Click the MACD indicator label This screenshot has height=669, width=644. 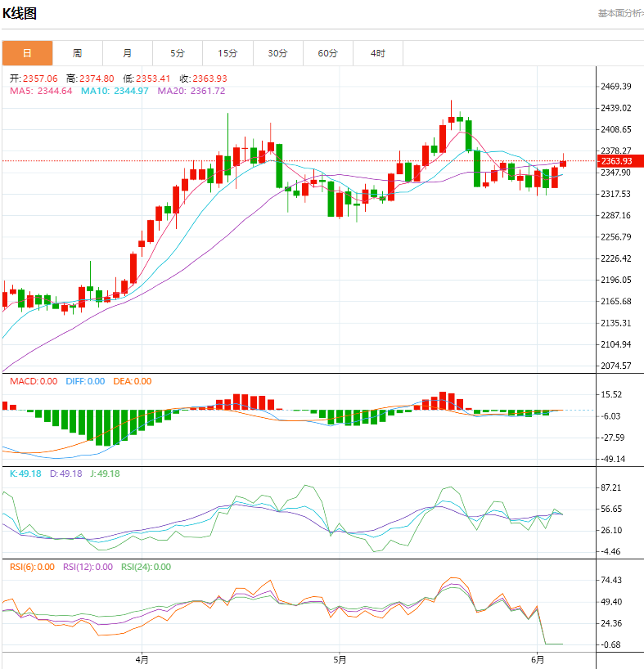34,381
